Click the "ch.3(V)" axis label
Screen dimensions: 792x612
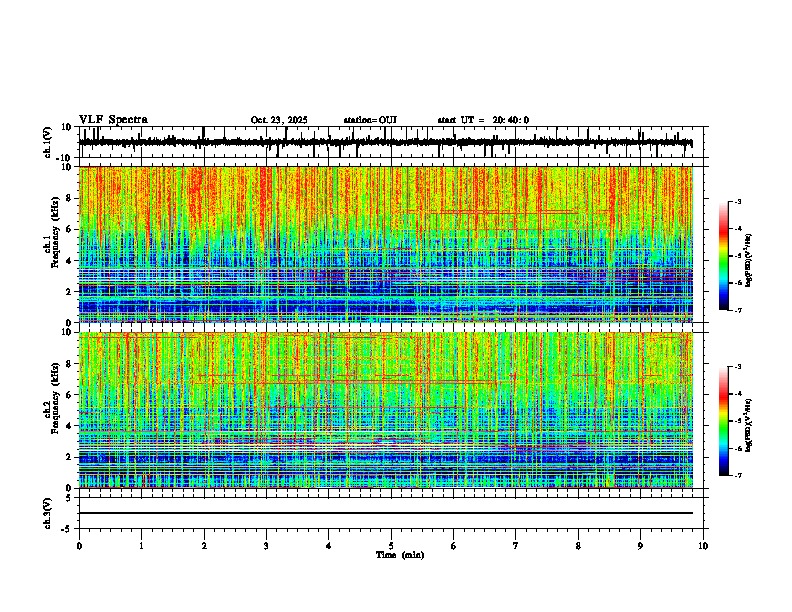48,513
